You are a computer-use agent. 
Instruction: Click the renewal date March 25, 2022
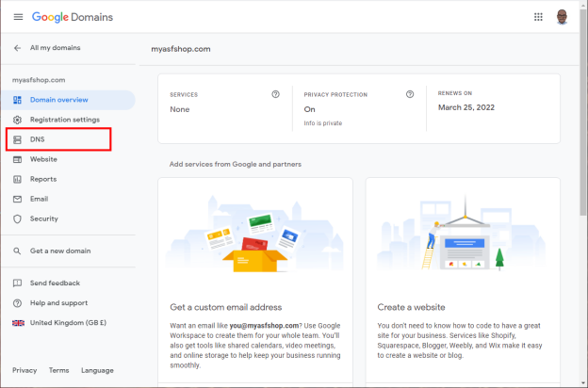click(x=466, y=107)
